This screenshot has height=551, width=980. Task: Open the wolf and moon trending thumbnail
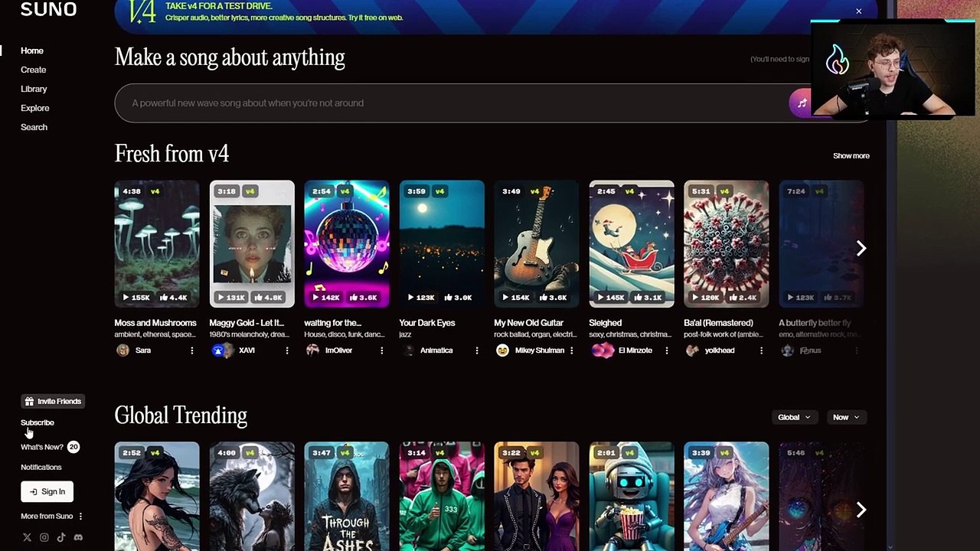coord(252,497)
